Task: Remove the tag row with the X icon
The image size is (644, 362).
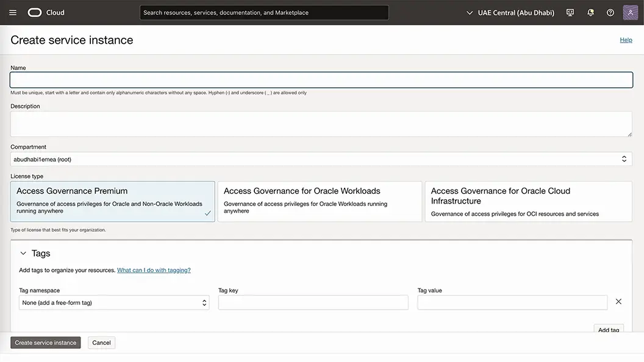Action: [618, 302]
